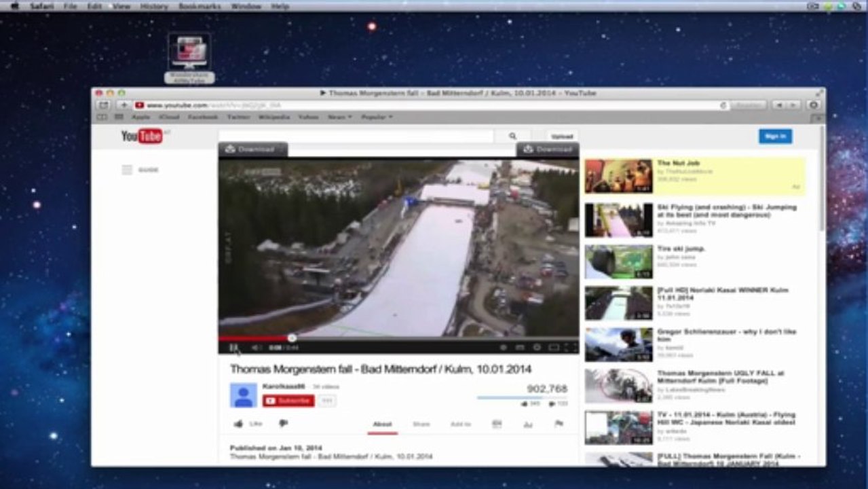Open the Safari menu in menu bar

click(x=42, y=6)
